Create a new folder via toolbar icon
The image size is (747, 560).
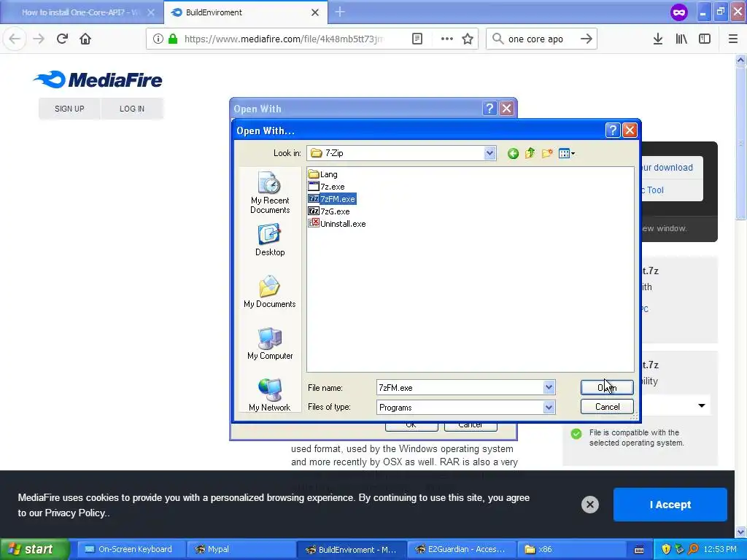(547, 153)
